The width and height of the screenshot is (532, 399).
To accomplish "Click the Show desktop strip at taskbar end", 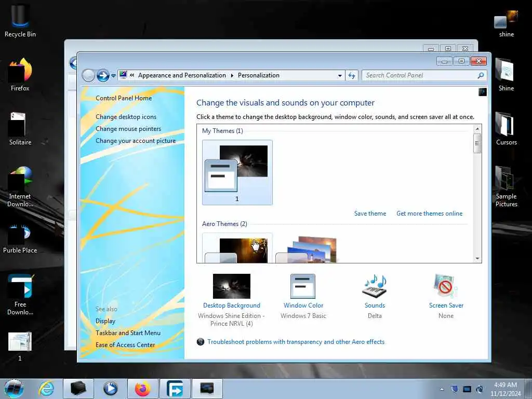I will click(528, 389).
